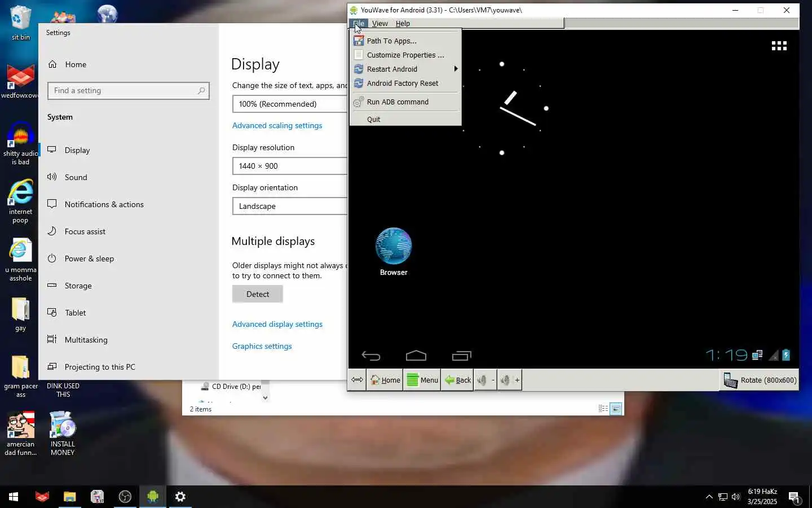Screen dimensions: 812x508
Task: Click the OBS Studio taskbar icon
Action: pos(125,497)
